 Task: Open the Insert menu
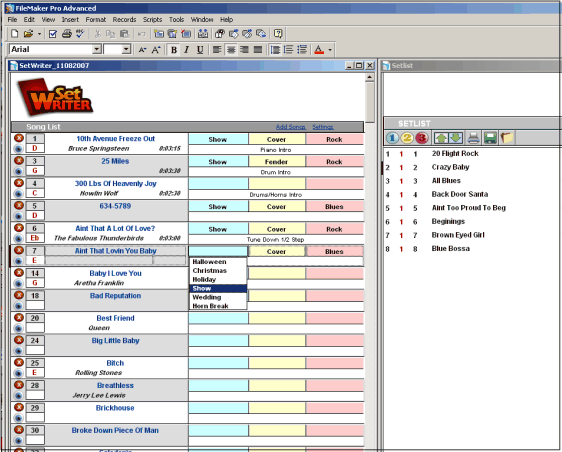click(70, 19)
